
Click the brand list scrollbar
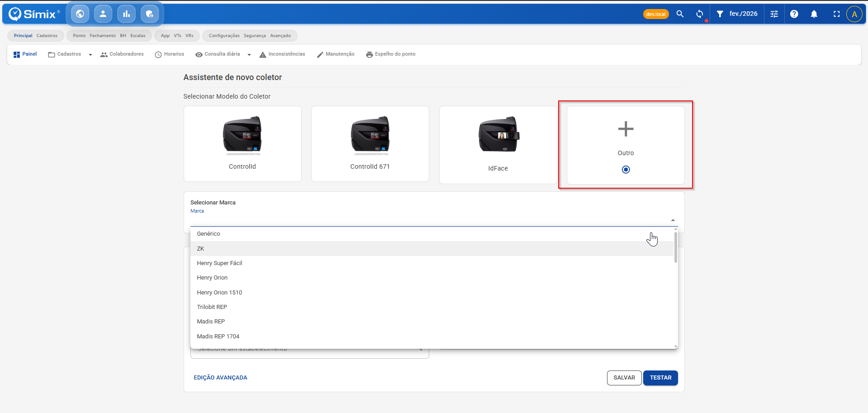pos(676,247)
